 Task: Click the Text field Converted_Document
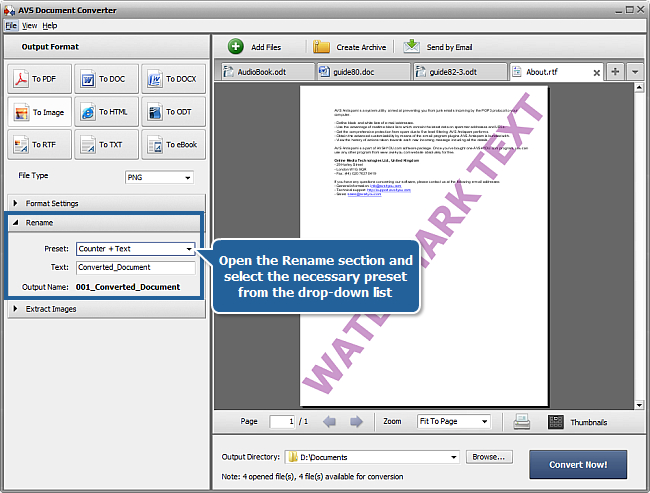click(136, 267)
